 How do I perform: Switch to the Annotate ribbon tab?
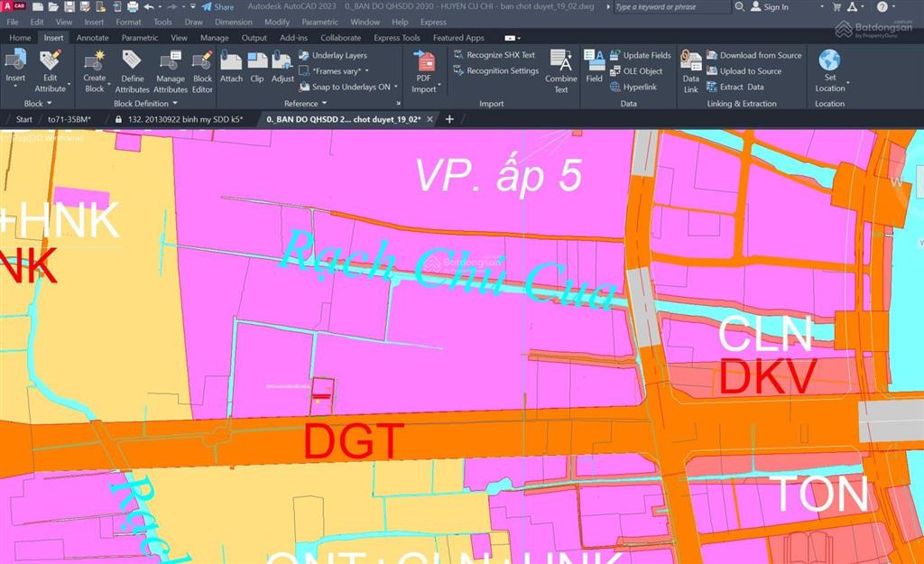click(93, 38)
